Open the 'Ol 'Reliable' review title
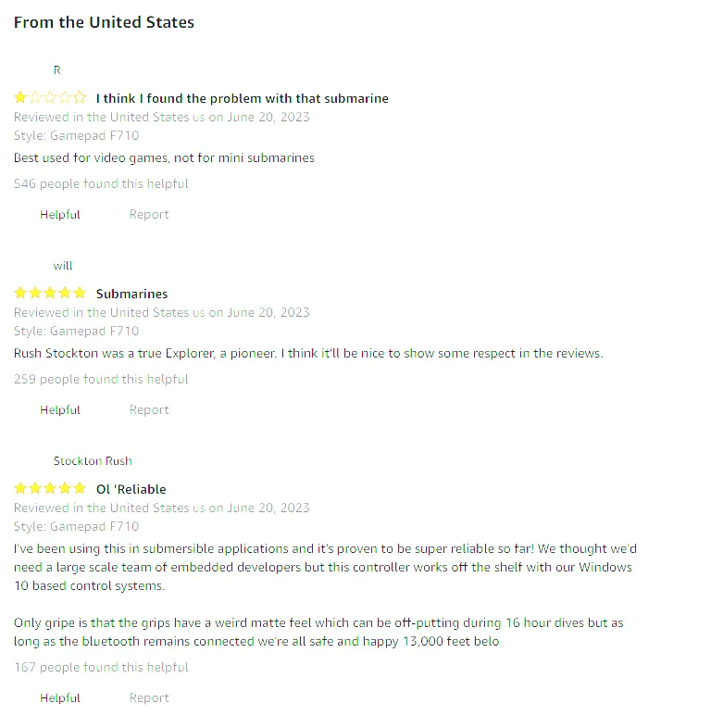Image resolution: width=711 pixels, height=728 pixels. click(x=131, y=489)
